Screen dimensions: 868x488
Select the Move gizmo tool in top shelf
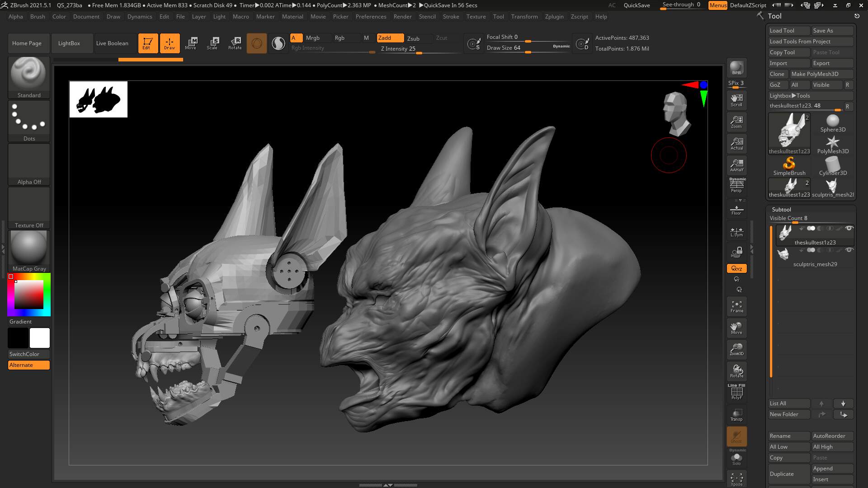click(191, 43)
